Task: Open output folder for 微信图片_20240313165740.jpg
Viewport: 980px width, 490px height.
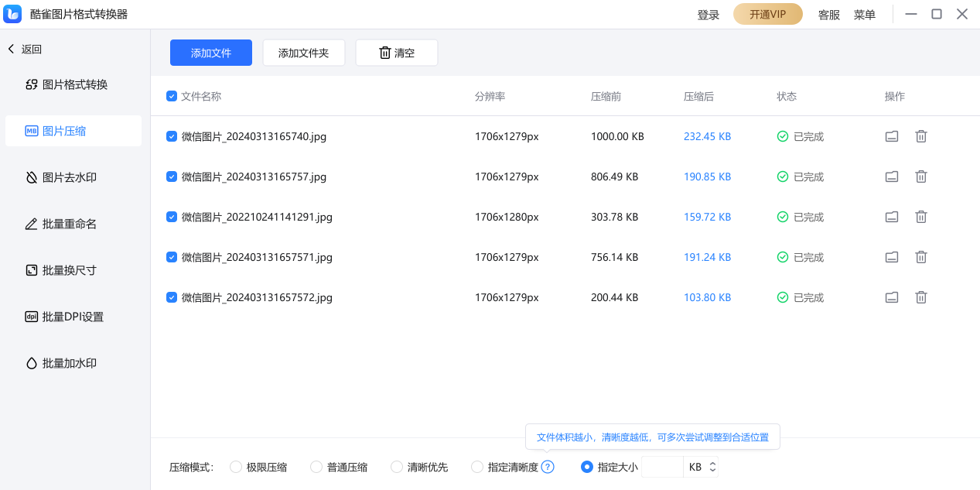Action: (x=892, y=136)
